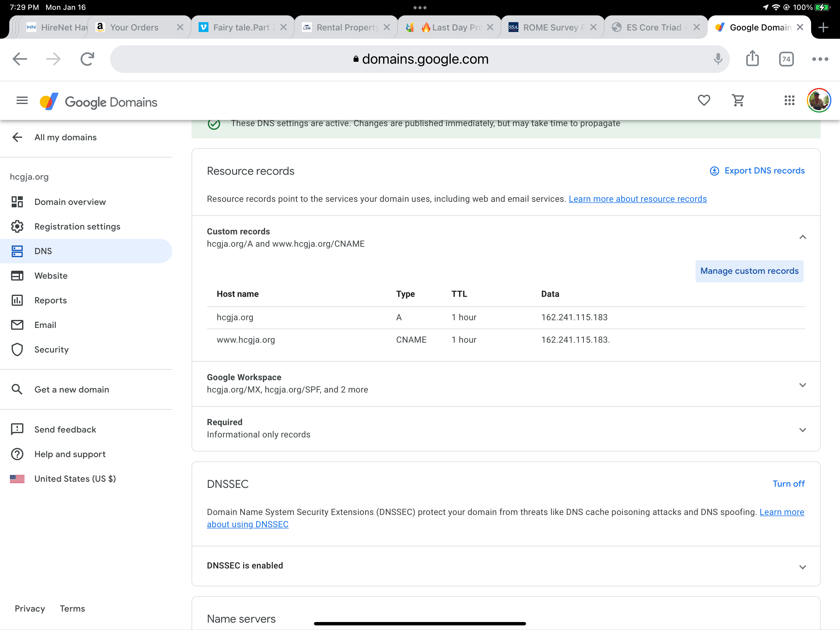840x630 pixels.
Task: Open Google apps grid icon
Action: coord(789,100)
